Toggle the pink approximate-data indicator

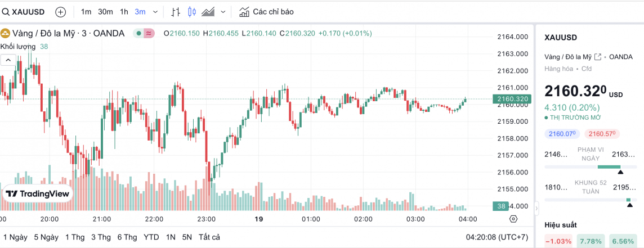[149, 33]
